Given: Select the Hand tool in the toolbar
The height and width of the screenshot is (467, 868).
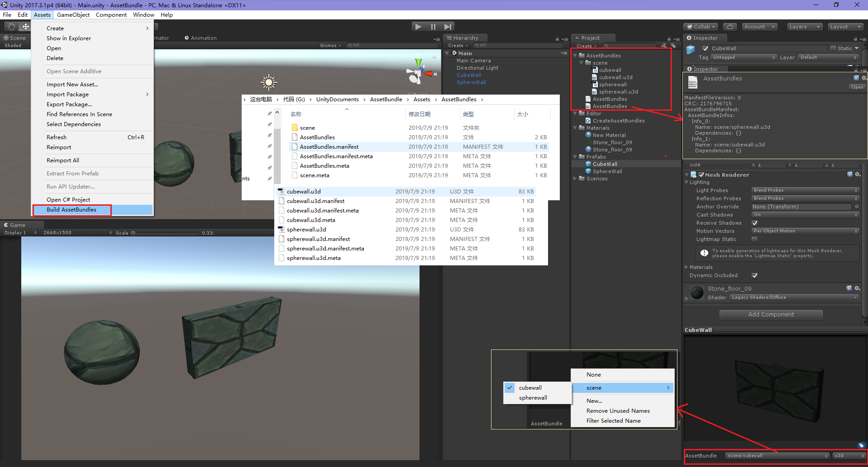Looking at the screenshot, I should coord(11,27).
